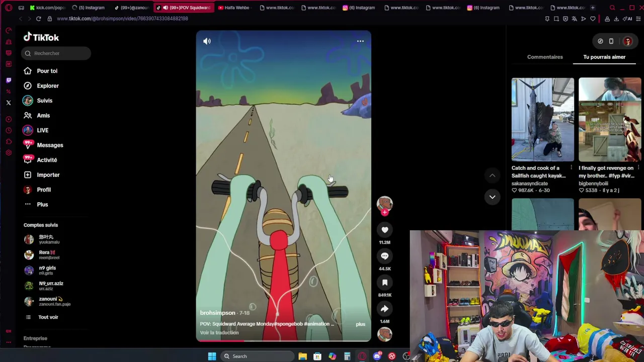
Task: Reload the page with the refresh icon
Action: tap(38, 19)
